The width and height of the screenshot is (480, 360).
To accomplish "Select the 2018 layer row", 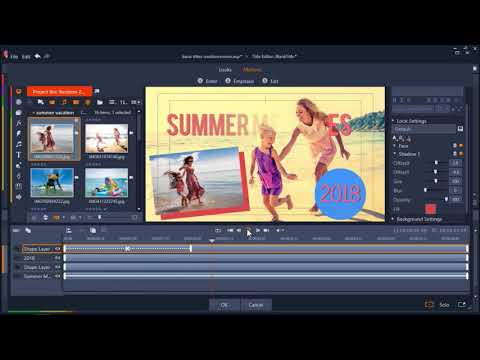I will (x=38, y=258).
